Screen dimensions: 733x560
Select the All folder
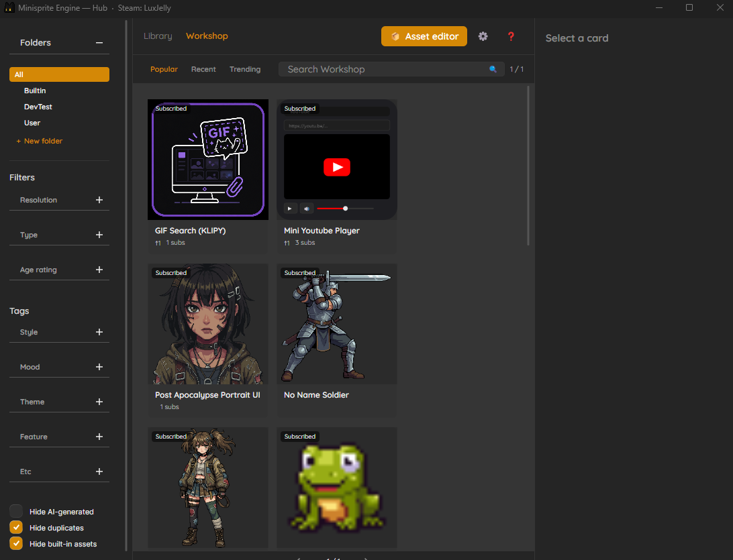point(59,74)
